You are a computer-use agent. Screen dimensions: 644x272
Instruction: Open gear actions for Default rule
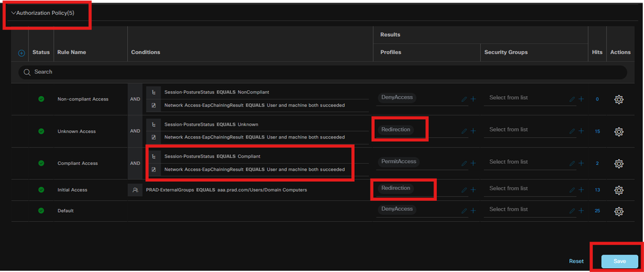[619, 211]
